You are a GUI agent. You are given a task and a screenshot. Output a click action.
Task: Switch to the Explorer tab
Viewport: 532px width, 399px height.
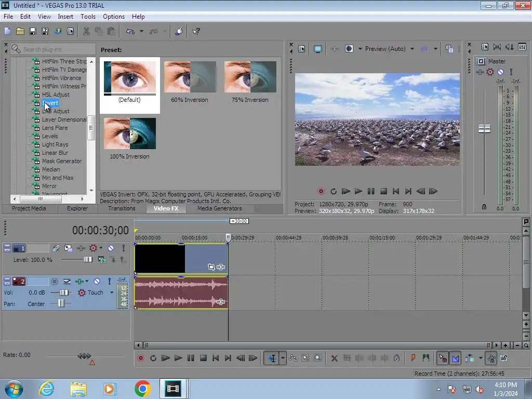pos(77,208)
